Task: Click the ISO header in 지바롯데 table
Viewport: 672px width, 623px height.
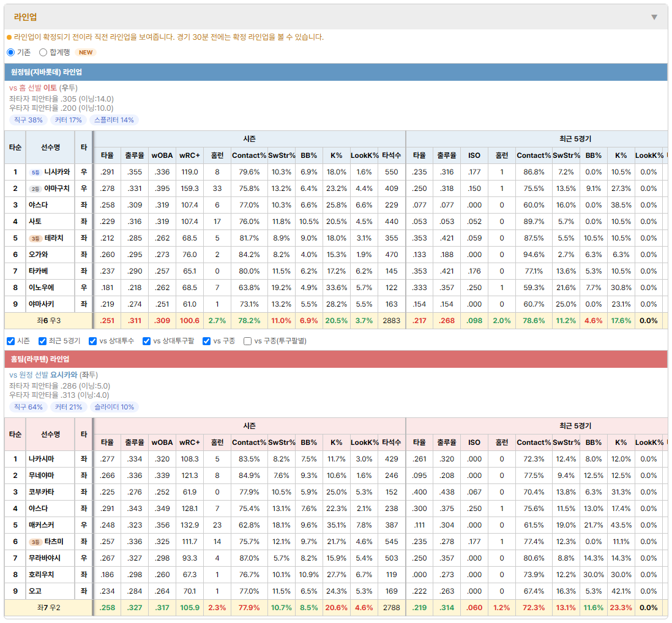Action: coord(474,155)
